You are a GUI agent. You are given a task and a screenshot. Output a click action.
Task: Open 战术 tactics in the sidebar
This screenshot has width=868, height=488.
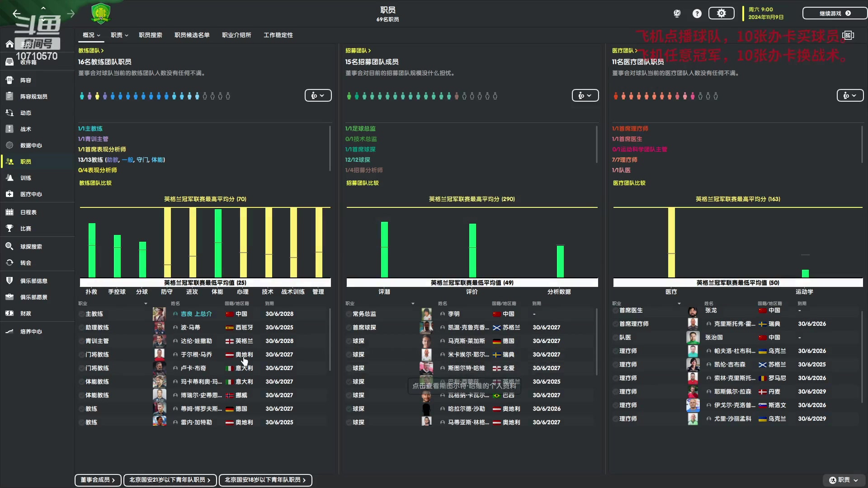(26, 129)
